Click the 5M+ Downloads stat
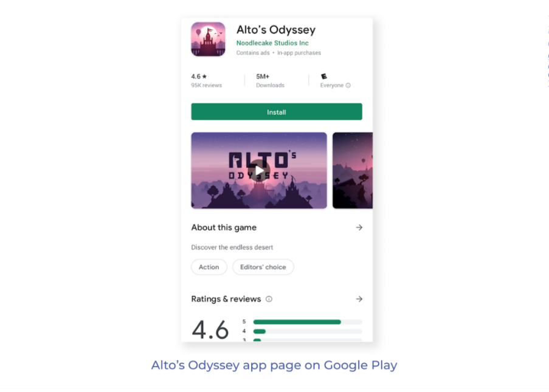 coord(270,80)
